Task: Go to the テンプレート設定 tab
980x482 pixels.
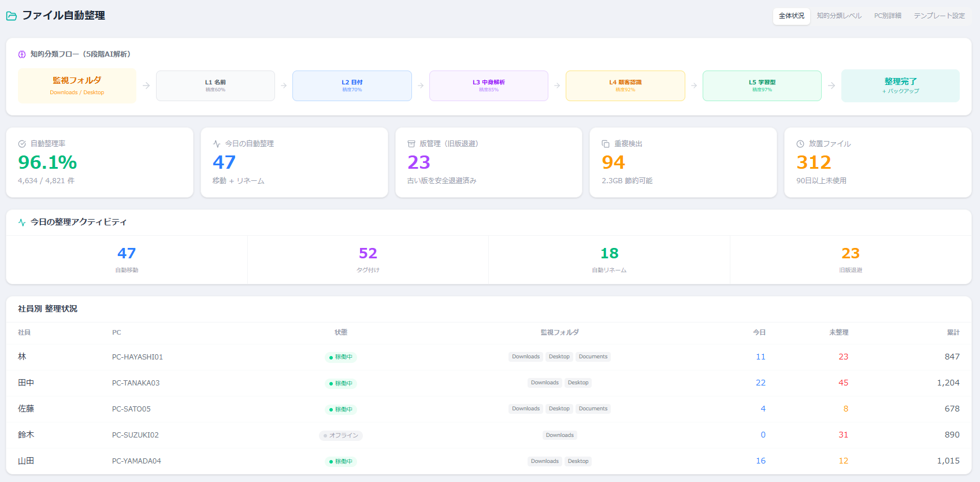Action: coord(939,16)
